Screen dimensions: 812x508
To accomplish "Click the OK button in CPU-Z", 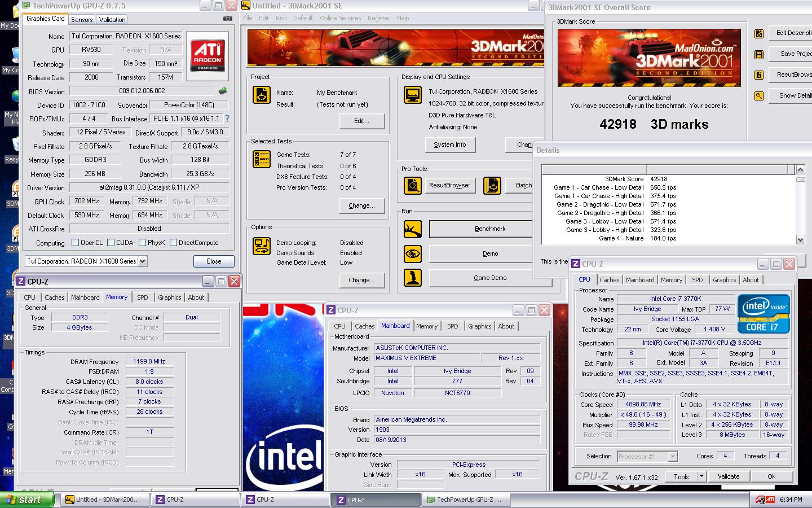I will pos(771,476).
